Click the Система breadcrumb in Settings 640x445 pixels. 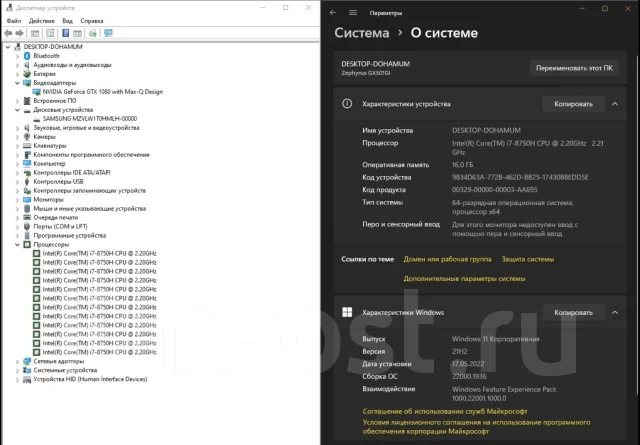(x=362, y=33)
